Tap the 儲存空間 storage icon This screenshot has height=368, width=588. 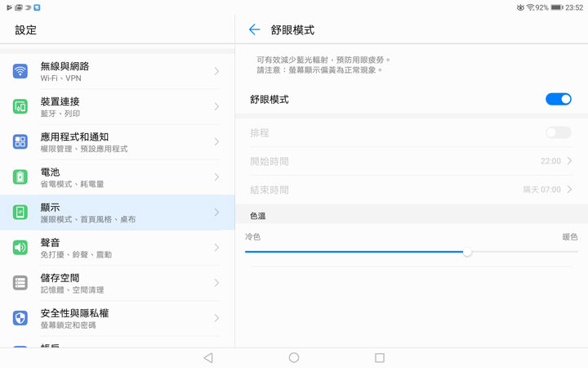[20, 283]
